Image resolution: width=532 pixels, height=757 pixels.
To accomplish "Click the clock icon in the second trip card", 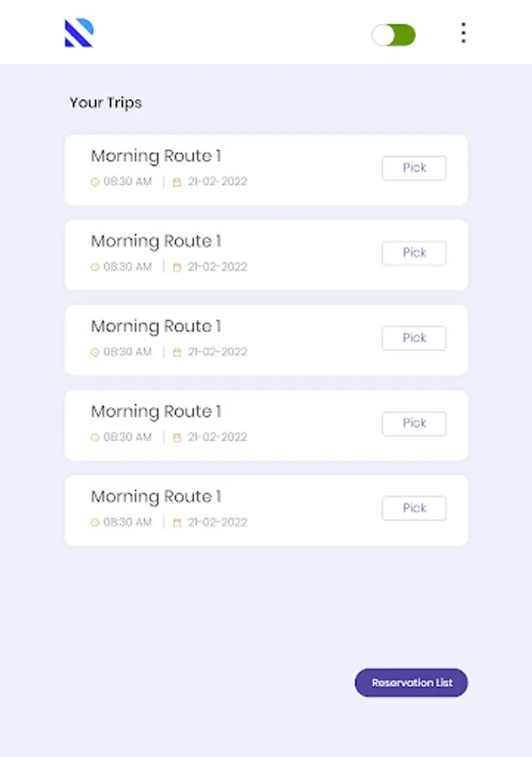I will [x=95, y=267].
